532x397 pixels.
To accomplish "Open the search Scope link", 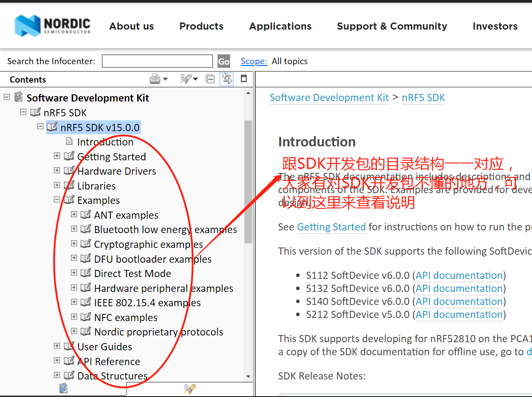I will (254, 61).
